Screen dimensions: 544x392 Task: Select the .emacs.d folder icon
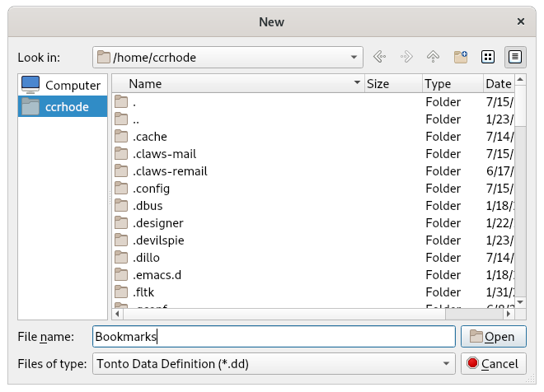121,275
